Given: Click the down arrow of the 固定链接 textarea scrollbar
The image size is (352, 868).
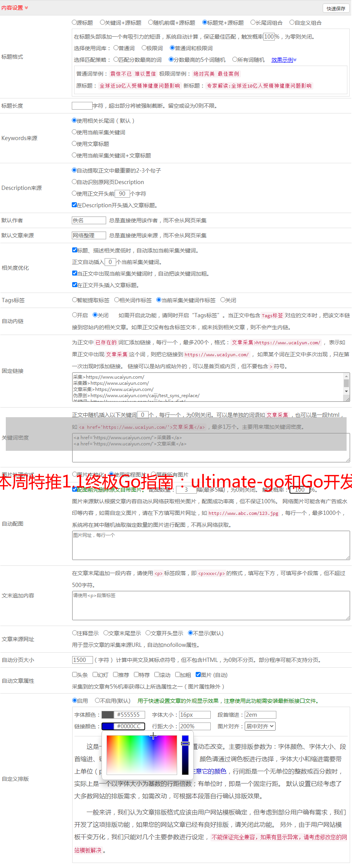Looking at the screenshot, I should (346, 391).
